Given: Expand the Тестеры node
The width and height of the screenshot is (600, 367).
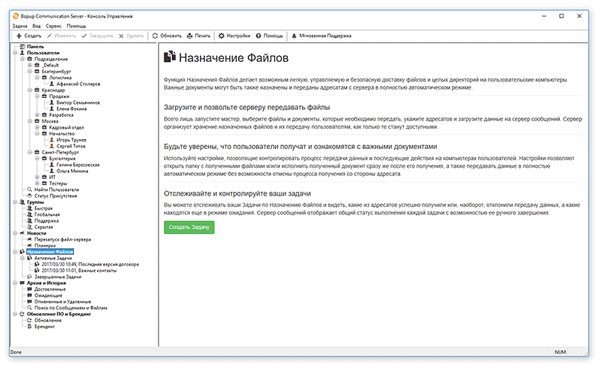Looking at the screenshot, I should coord(37,183).
